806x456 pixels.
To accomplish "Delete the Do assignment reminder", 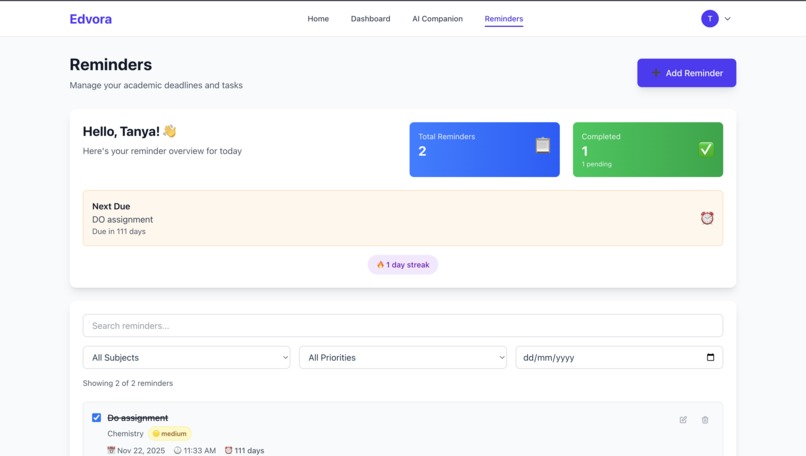I will point(705,419).
